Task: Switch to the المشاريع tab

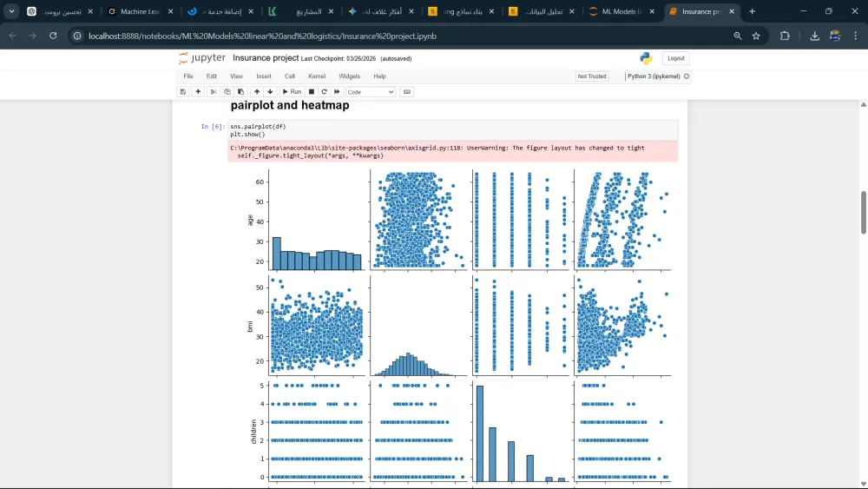Action: tap(302, 11)
